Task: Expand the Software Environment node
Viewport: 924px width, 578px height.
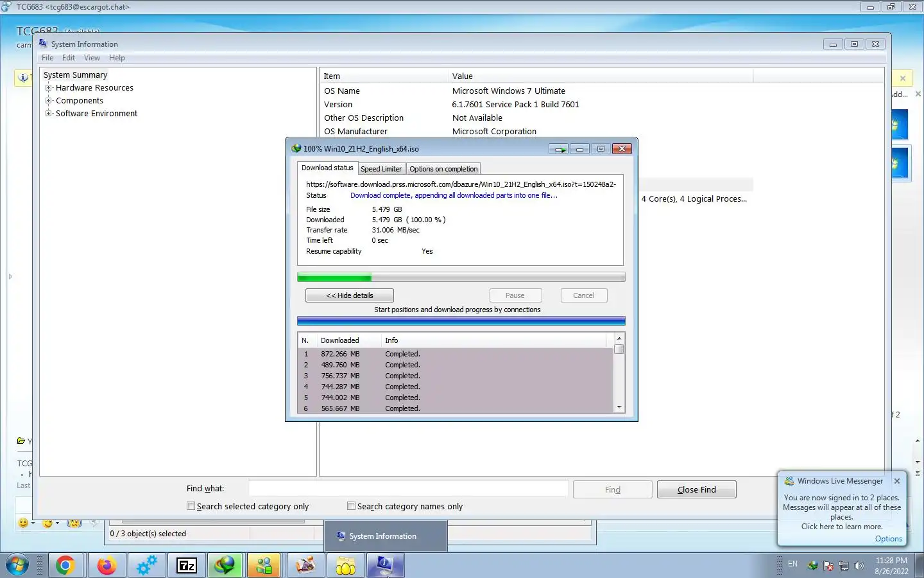Action: pyautogui.click(x=48, y=114)
